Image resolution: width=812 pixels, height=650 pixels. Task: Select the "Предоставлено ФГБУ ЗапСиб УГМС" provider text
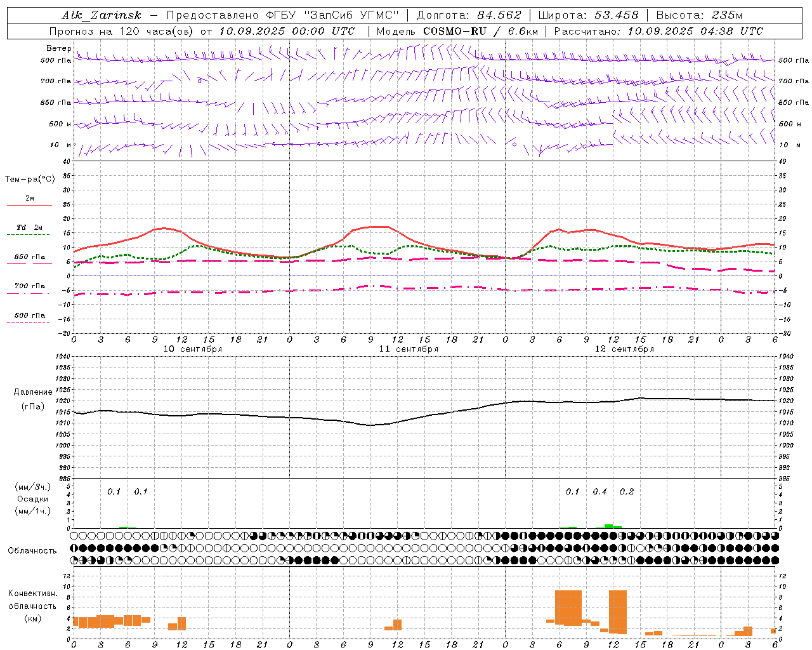point(283,15)
